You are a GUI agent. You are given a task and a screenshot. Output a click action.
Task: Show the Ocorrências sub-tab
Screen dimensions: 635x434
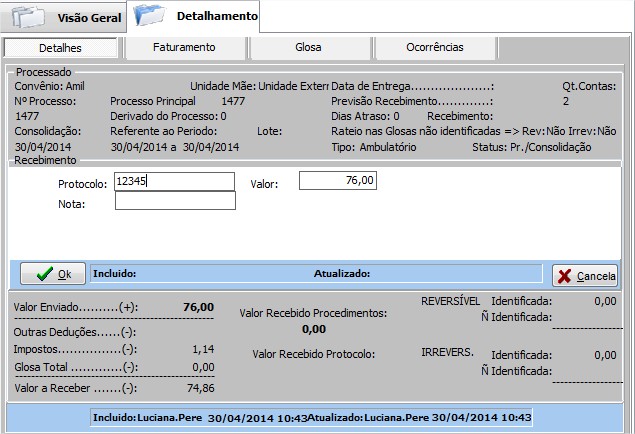435,47
